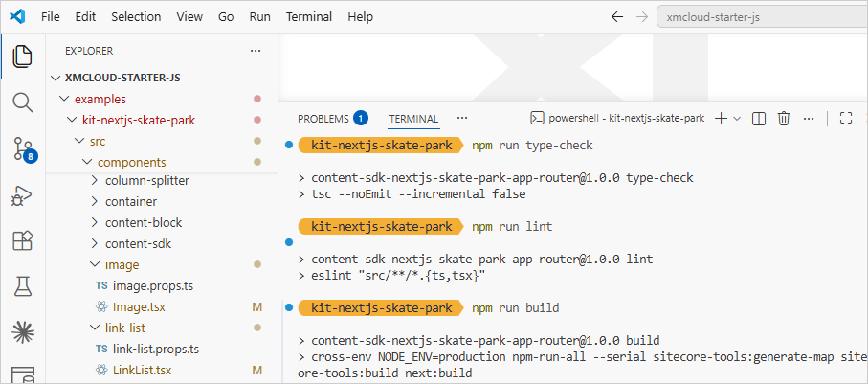Click TS icon of link-list.props.ts

[101, 350]
